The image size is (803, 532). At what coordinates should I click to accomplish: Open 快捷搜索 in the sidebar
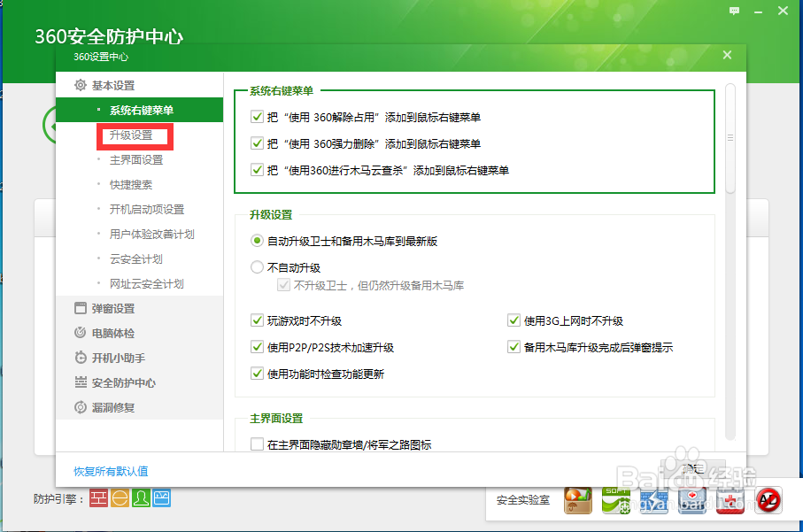pyautogui.click(x=131, y=184)
